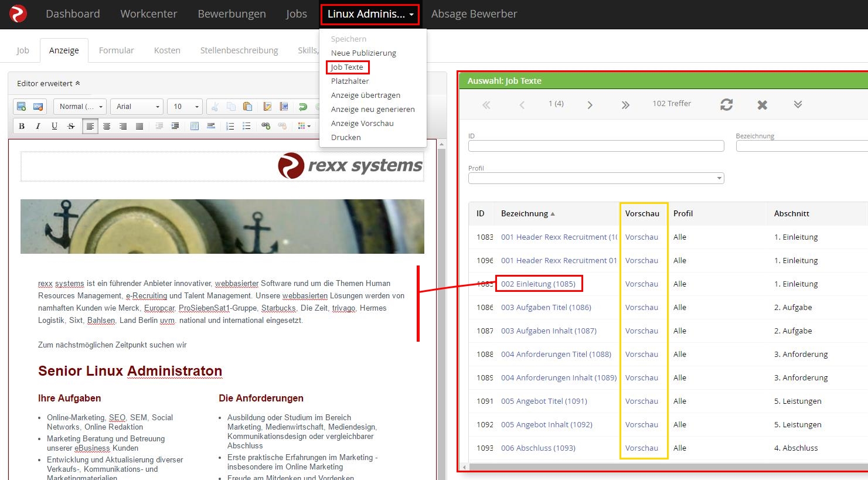Click Vorschau for '006 Abschluss (1093)'
This screenshot has height=480, width=868.
pos(642,448)
